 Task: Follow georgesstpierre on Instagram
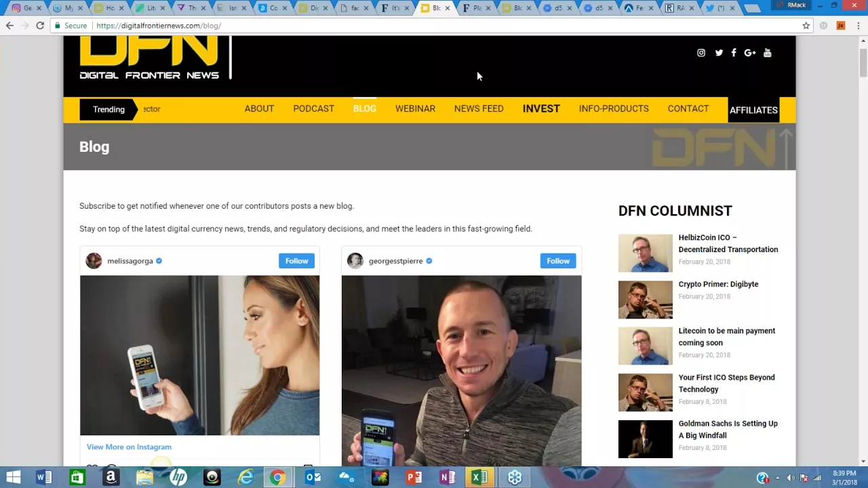(558, 261)
